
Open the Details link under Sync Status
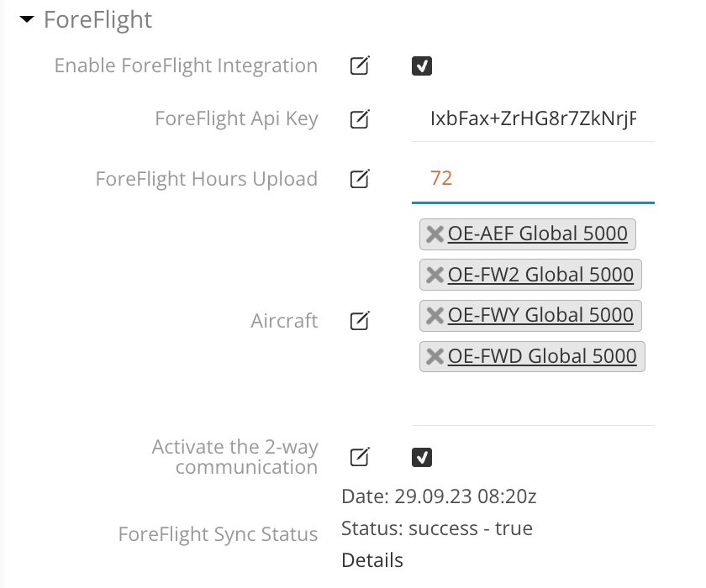coord(371,559)
